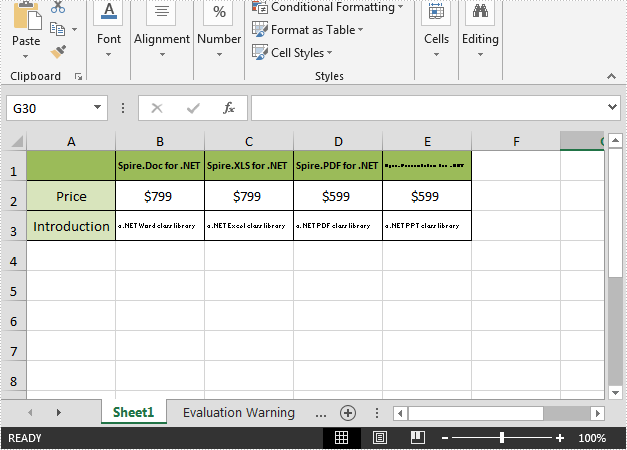Open Cell Styles menu
The width and height of the screenshot is (627, 450).
click(x=292, y=52)
